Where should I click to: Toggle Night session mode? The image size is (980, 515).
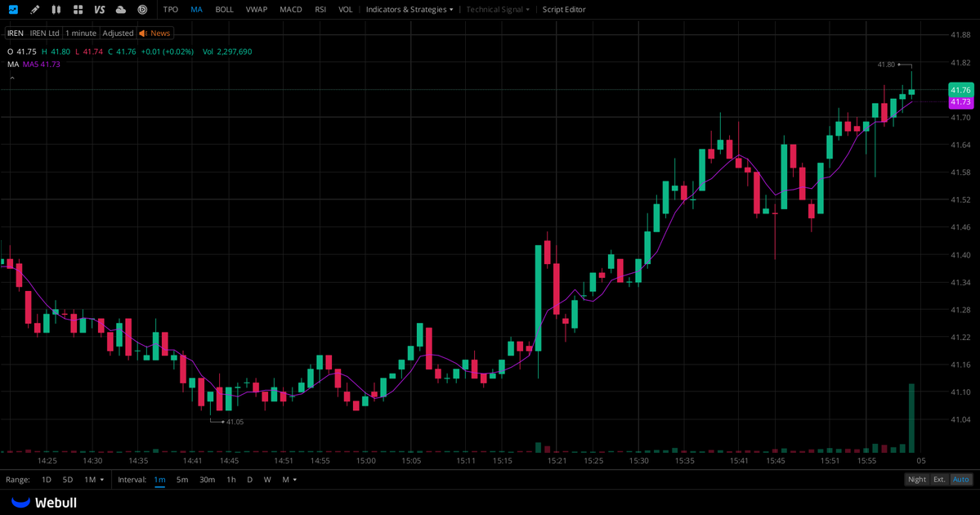click(917, 479)
